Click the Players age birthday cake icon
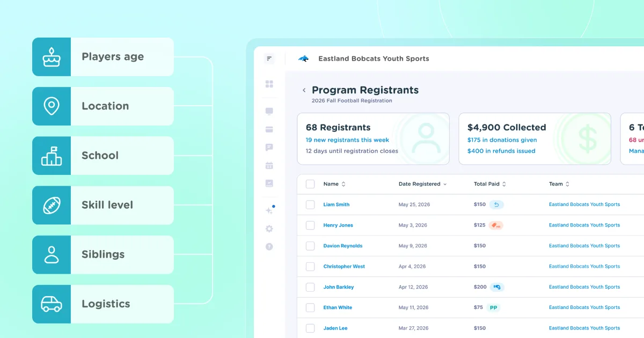Image resolution: width=644 pixels, height=338 pixels. [x=52, y=57]
